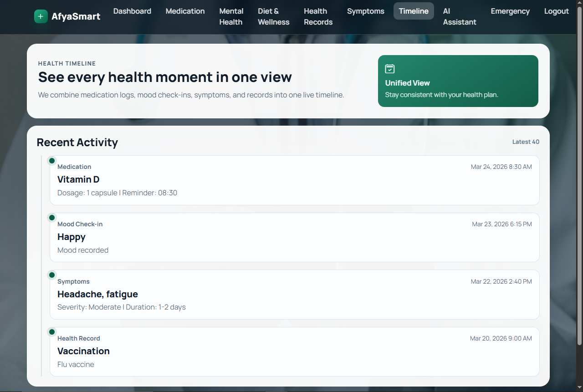Navigate to Diet & Wellness
This screenshot has height=392, width=583.
274,16
